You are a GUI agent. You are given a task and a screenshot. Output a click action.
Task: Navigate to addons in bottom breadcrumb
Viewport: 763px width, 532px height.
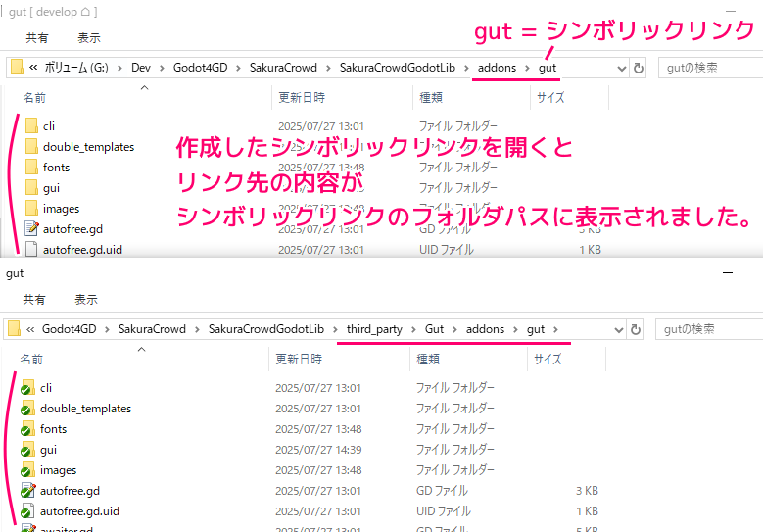(x=485, y=329)
